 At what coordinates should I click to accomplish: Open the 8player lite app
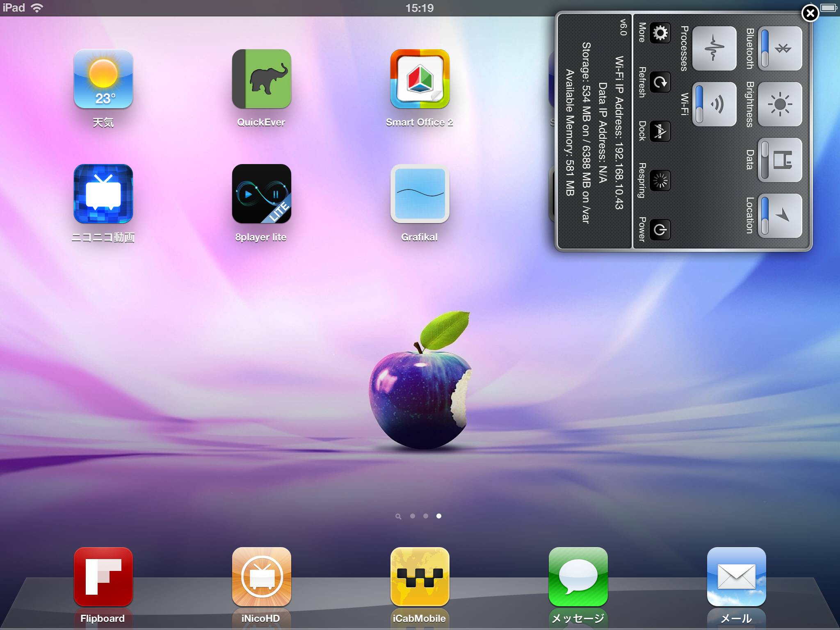[262, 194]
